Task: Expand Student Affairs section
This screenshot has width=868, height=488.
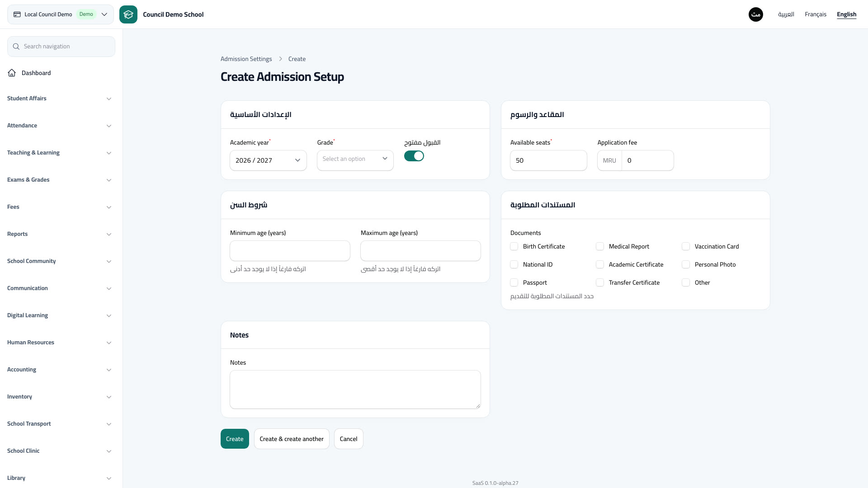Action: pos(59,99)
